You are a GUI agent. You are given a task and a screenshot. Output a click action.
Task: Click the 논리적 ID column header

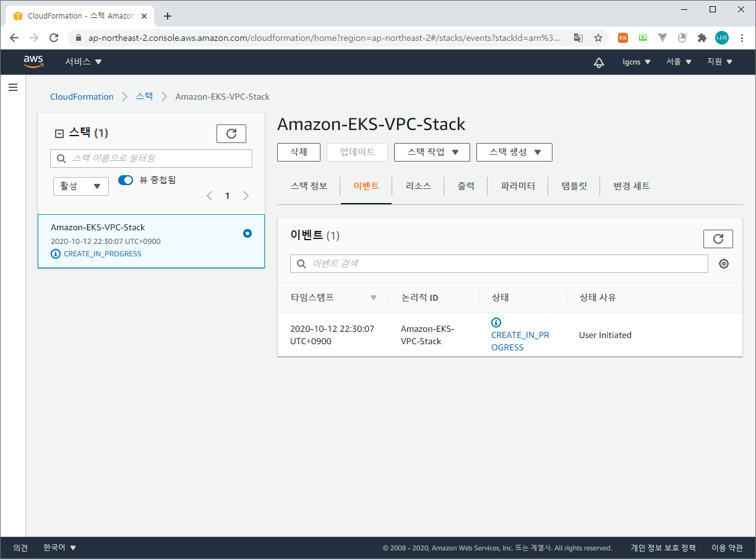pos(420,298)
